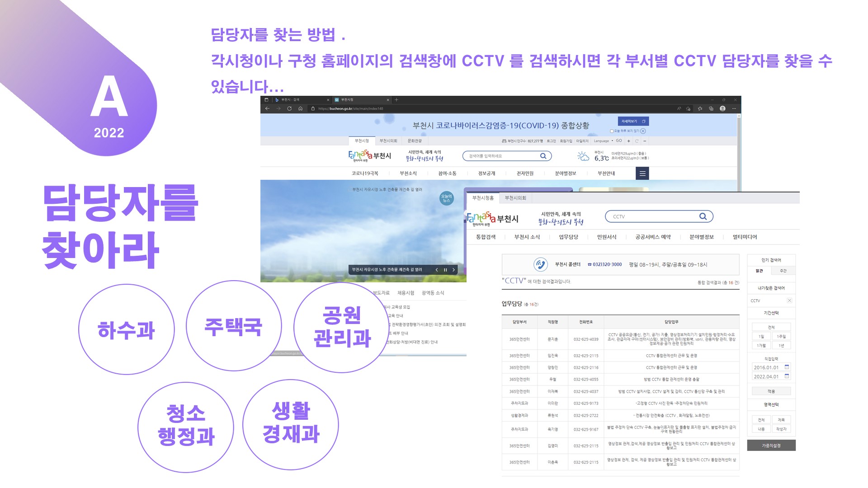Open browser collections icon

click(711, 108)
